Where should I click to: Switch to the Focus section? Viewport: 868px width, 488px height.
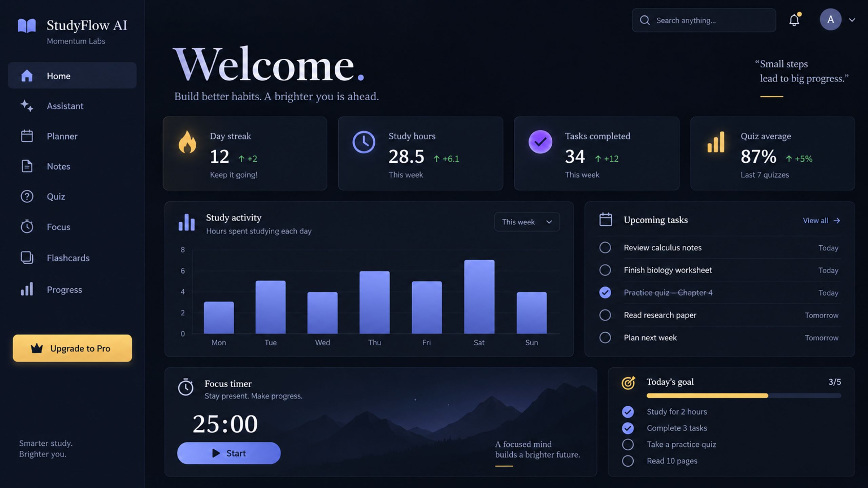72,227
